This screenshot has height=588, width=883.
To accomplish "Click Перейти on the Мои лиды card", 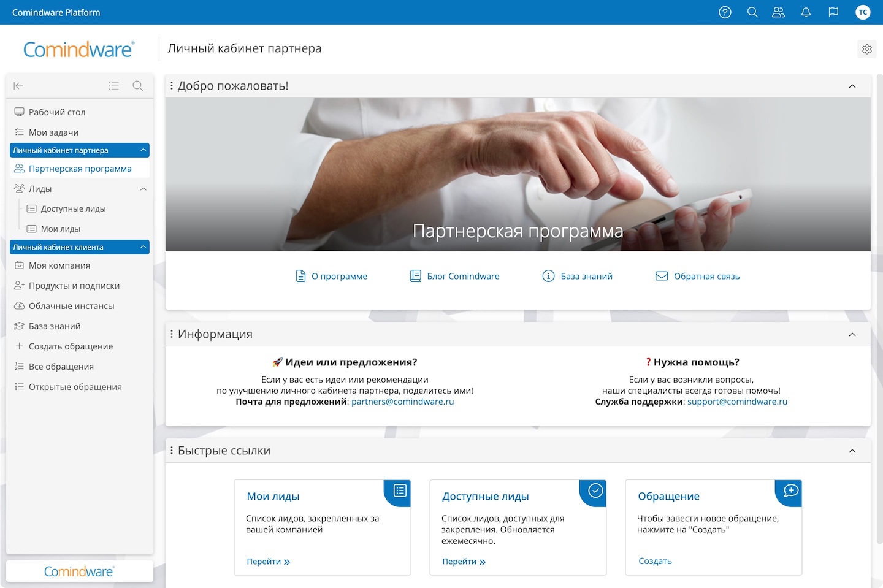I will [x=268, y=562].
